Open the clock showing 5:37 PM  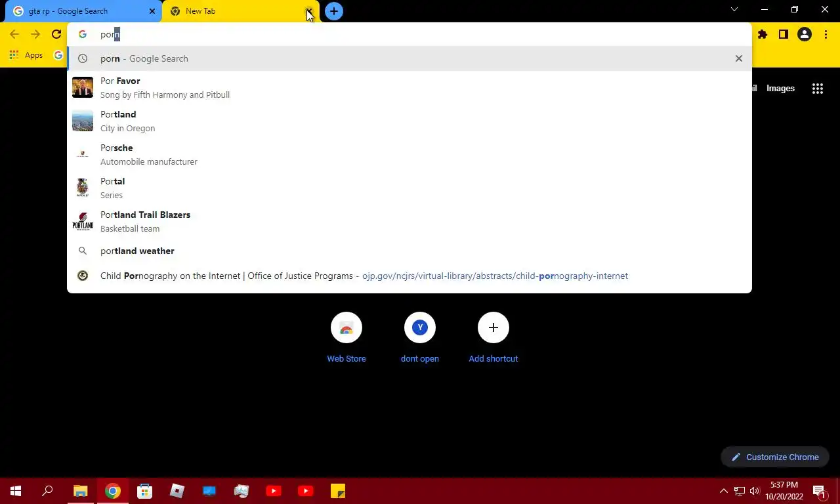point(784,491)
